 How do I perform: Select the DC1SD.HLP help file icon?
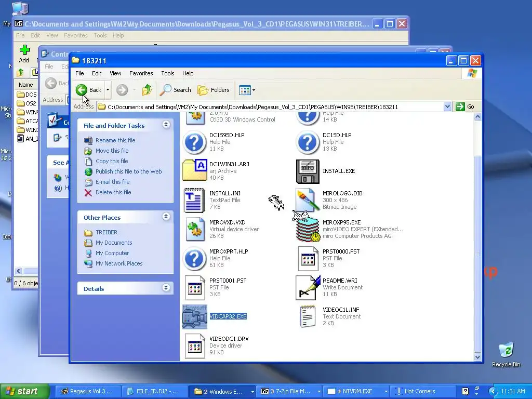point(308,142)
